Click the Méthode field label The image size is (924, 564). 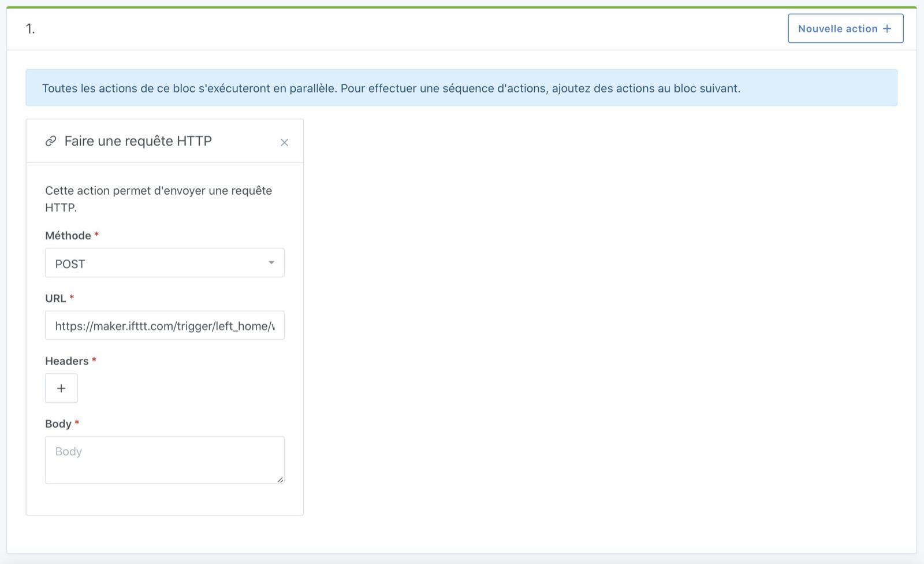(x=68, y=236)
